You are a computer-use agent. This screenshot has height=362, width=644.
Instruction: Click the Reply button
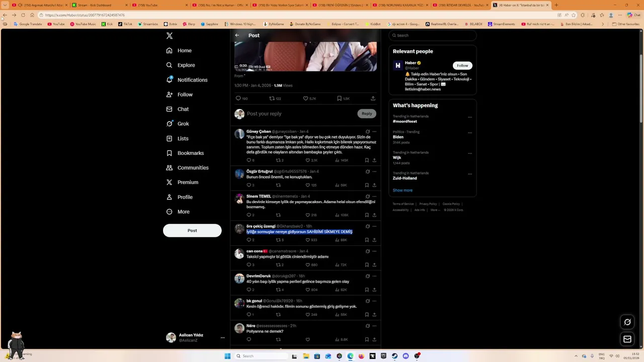coord(367,114)
